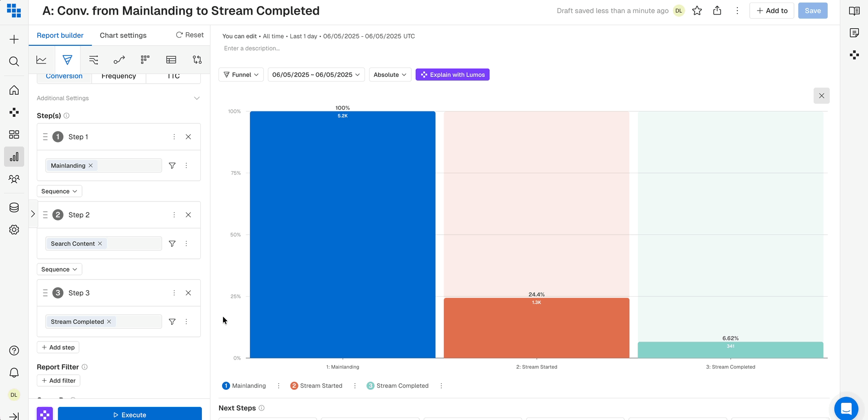Screen dimensions: 868x420
Task: Remove Step 2 with its X
Action: pos(188,215)
